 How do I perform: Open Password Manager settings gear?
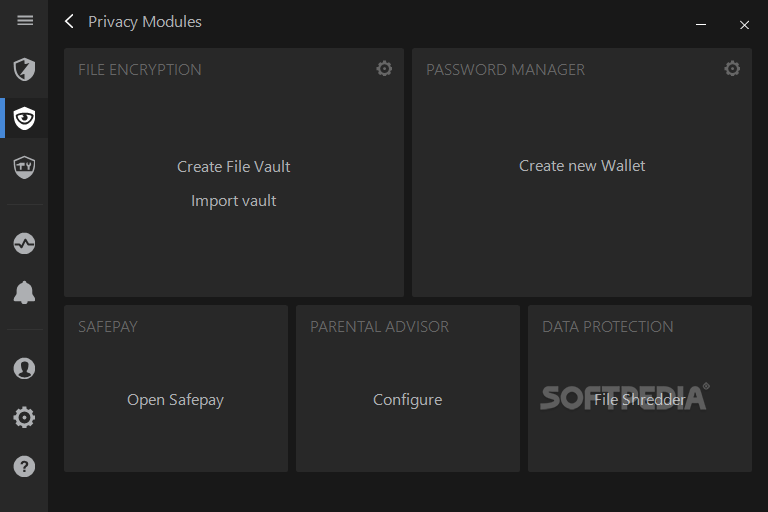coord(732,69)
